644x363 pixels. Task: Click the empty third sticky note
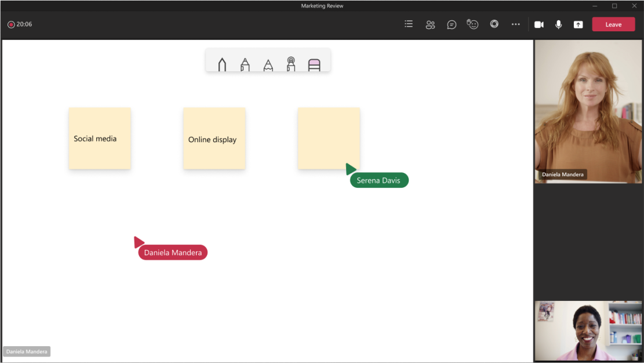point(328,138)
